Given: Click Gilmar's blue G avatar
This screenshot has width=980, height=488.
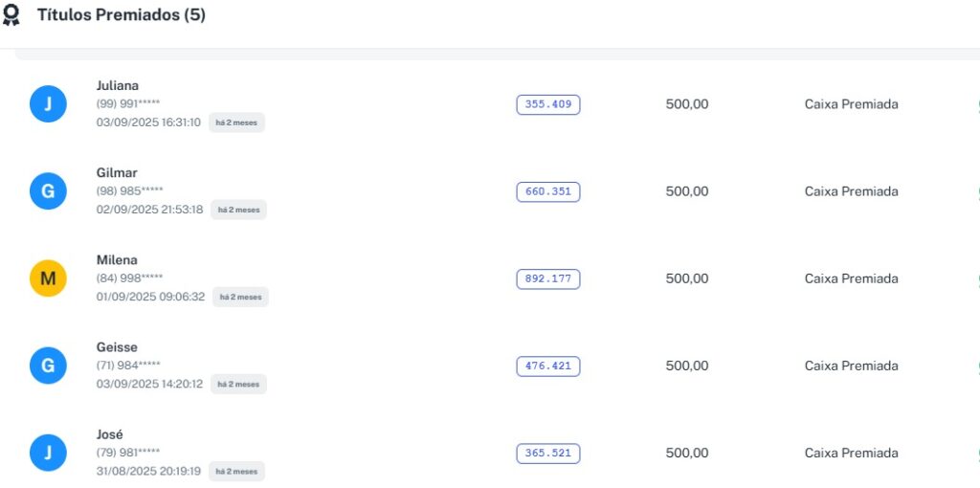Looking at the screenshot, I should (48, 191).
